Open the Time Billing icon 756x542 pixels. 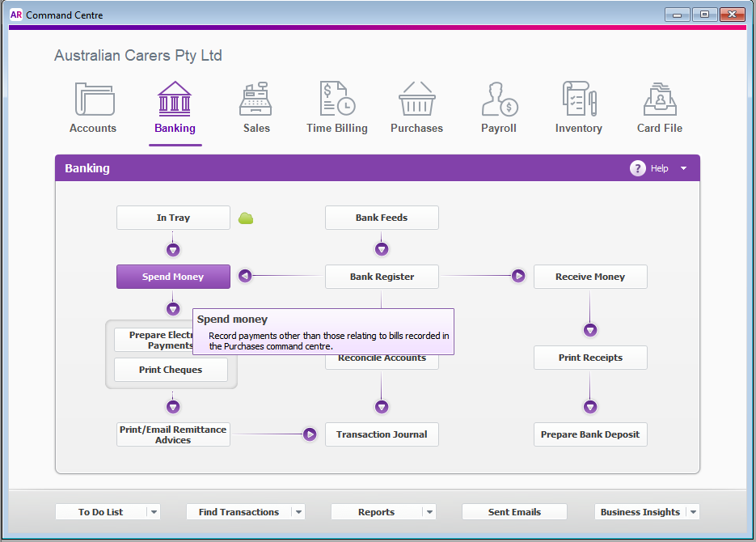click(x=336, y=100)
